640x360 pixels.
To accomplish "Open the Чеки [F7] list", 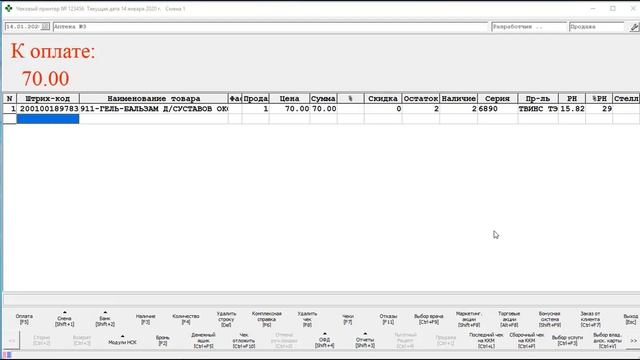I will [348, 319].
